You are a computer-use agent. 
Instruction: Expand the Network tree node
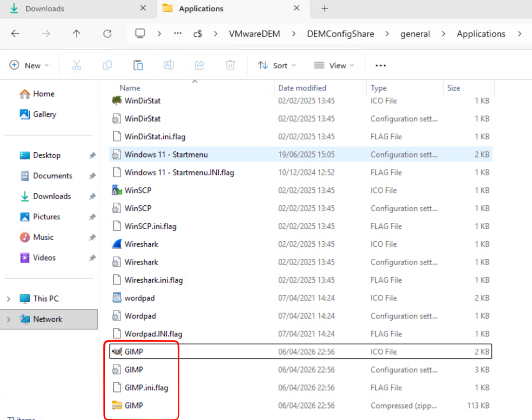(x=8, y=319)
